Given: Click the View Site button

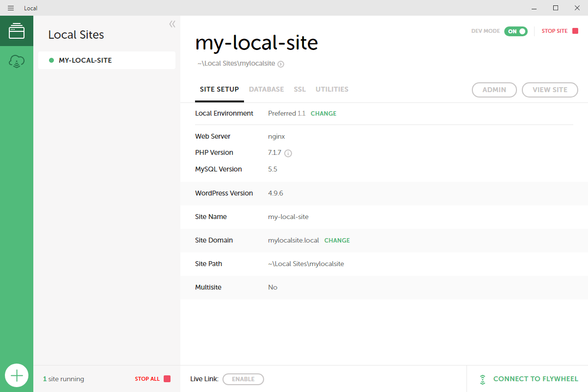Looking at the screenshot, I should click(x=550, y=90).
